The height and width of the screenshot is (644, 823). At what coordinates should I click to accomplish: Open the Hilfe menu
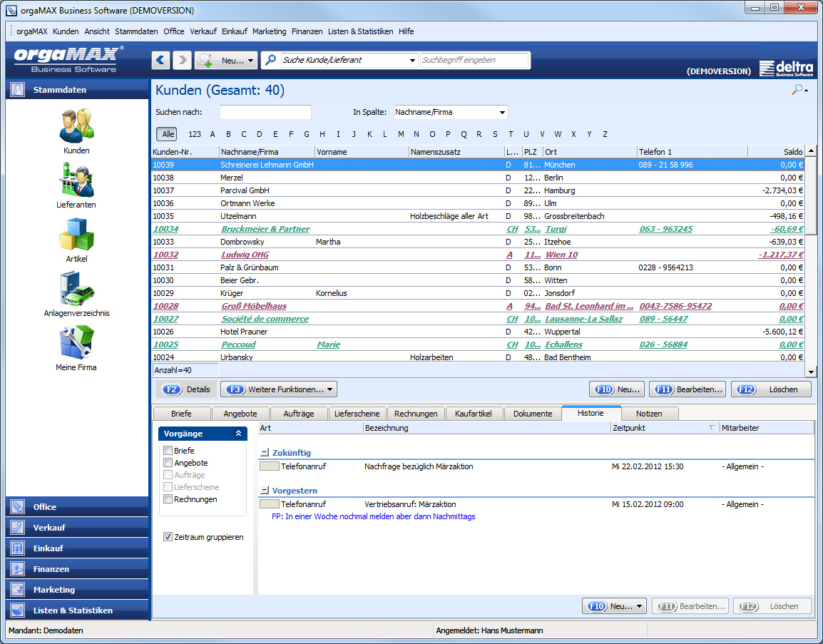click(x=406, y=31)
